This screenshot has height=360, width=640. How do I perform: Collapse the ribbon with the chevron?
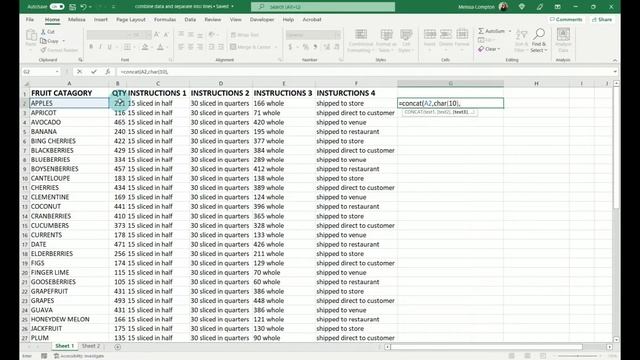615,60
